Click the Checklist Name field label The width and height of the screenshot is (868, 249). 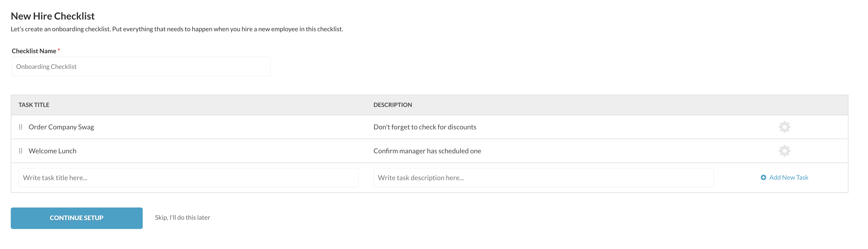[34, 51]
